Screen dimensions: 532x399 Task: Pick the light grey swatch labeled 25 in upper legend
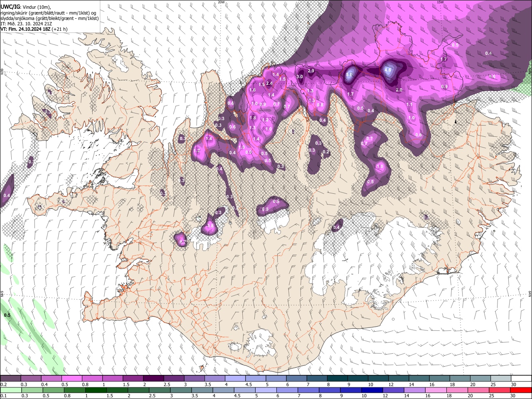pyautogui.click(x=501, y=378)
